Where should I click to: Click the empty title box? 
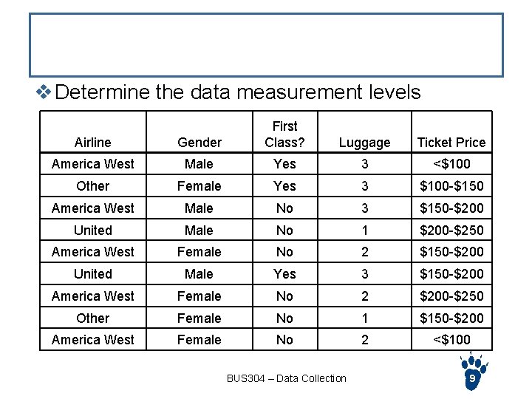pos(266,44)
